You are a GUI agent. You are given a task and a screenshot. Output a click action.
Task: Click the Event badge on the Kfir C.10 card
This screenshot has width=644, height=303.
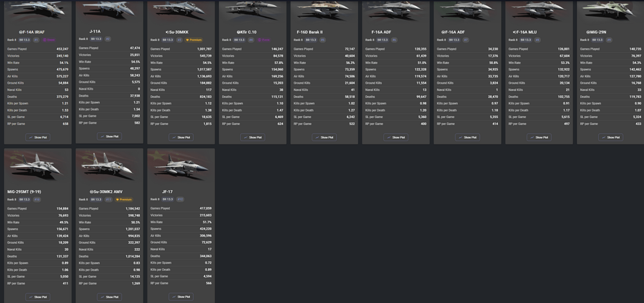coord(263,40)
